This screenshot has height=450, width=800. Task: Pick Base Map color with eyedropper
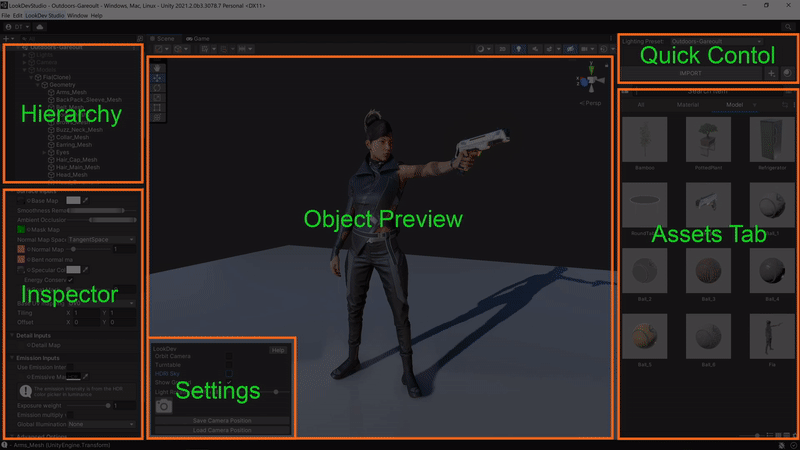(86, 201)
